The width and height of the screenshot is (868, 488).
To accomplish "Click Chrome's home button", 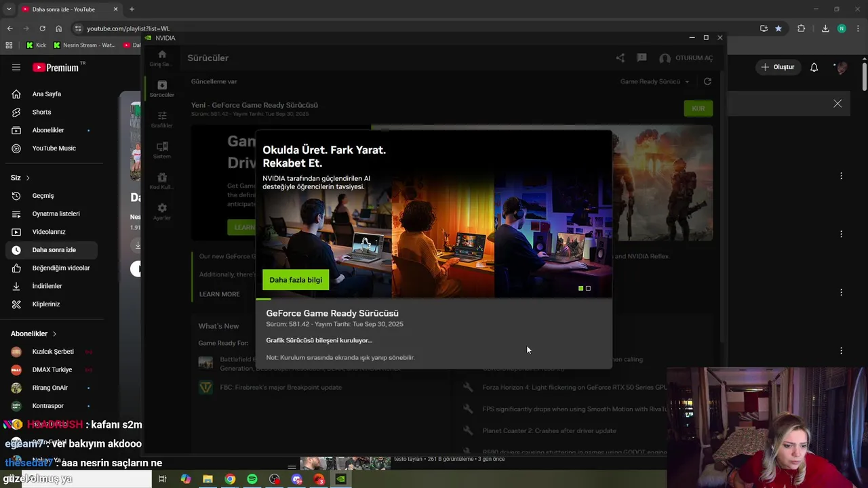I will click(x=58, y=28).
